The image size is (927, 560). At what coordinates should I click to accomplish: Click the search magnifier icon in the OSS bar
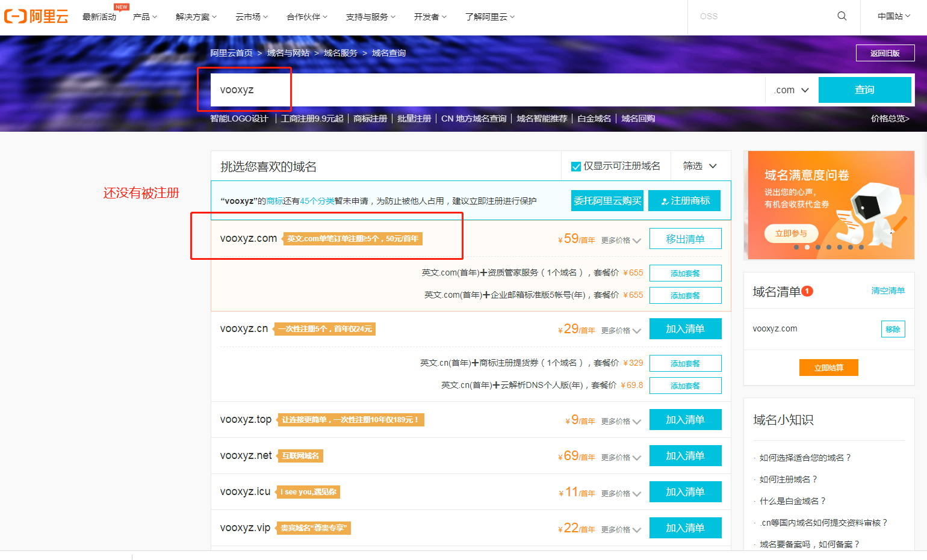[x=842, y=16]
